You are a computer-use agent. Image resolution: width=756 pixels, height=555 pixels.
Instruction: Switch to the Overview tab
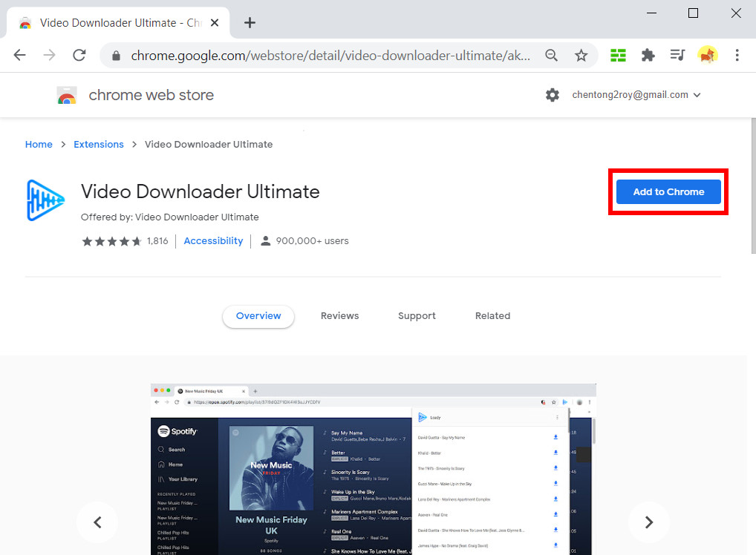click(258, 316)
